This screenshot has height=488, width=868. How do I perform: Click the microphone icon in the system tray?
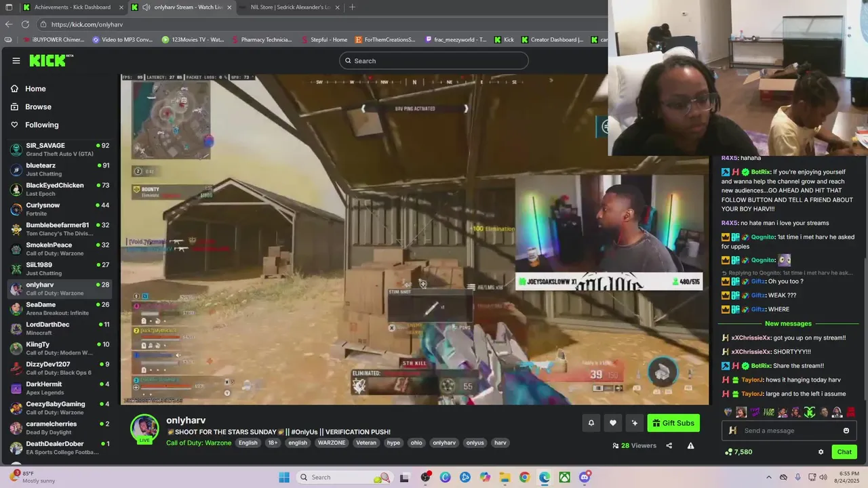pyautogui.click(x=797, y=477)
